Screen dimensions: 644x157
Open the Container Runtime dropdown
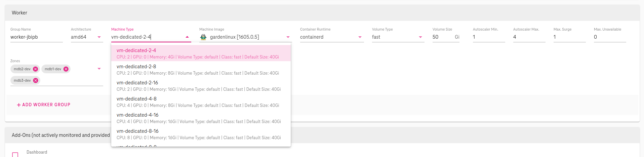pyautogui.click(x=360, y=37)
